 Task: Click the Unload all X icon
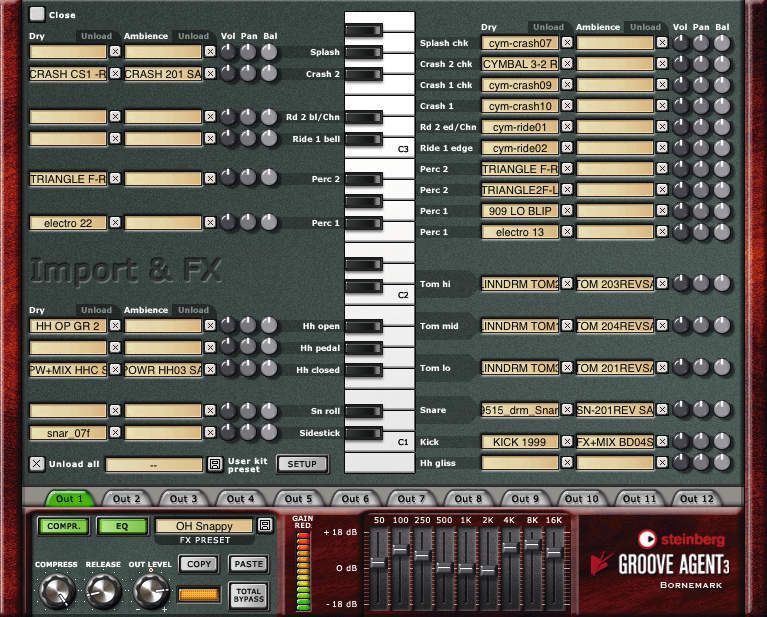pos(37,463)
